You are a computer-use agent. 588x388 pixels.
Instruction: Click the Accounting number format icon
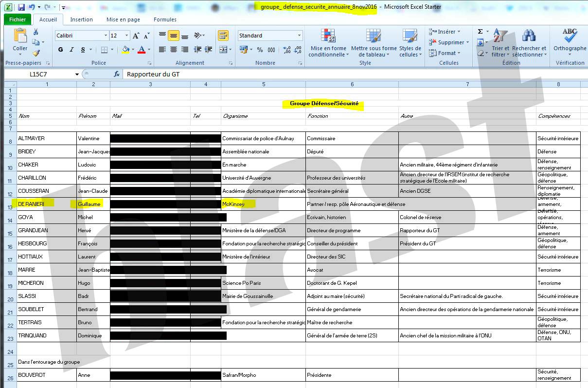(x=243, y=50)
